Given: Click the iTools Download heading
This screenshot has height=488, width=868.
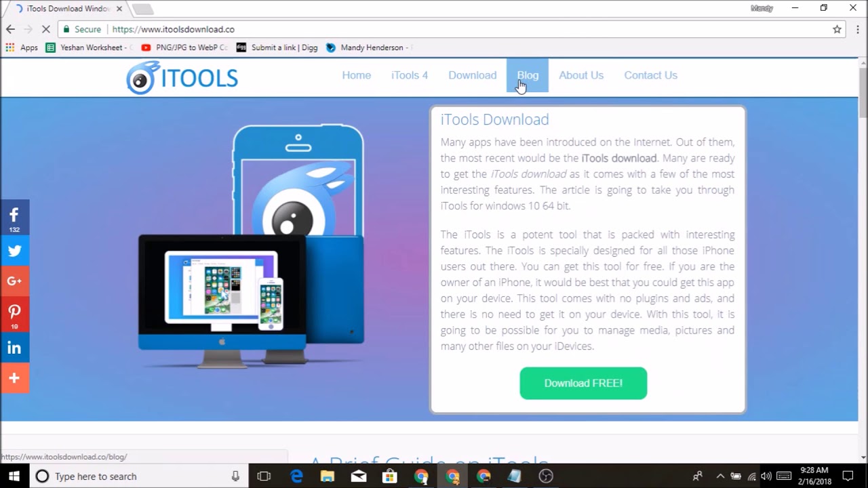Looking at the screenshot, I should point(494,120).
